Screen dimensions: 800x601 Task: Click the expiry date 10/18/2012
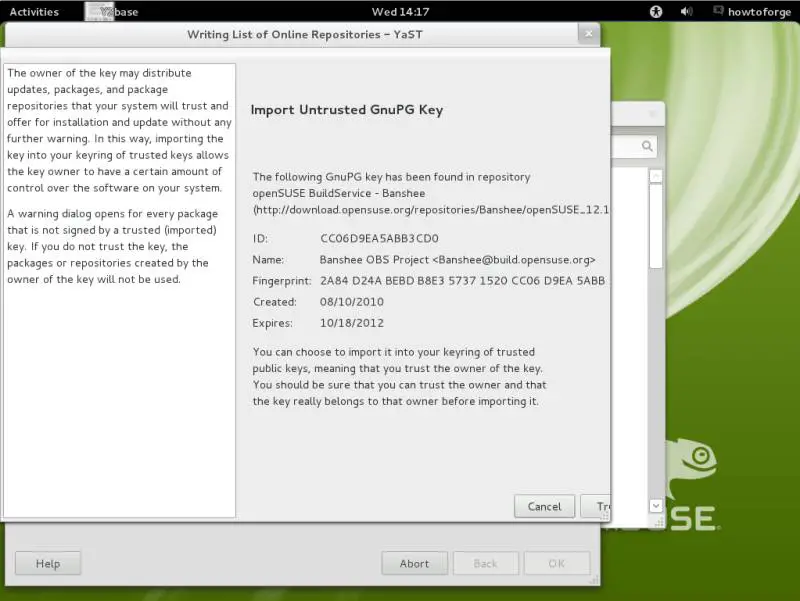point(352,323)
